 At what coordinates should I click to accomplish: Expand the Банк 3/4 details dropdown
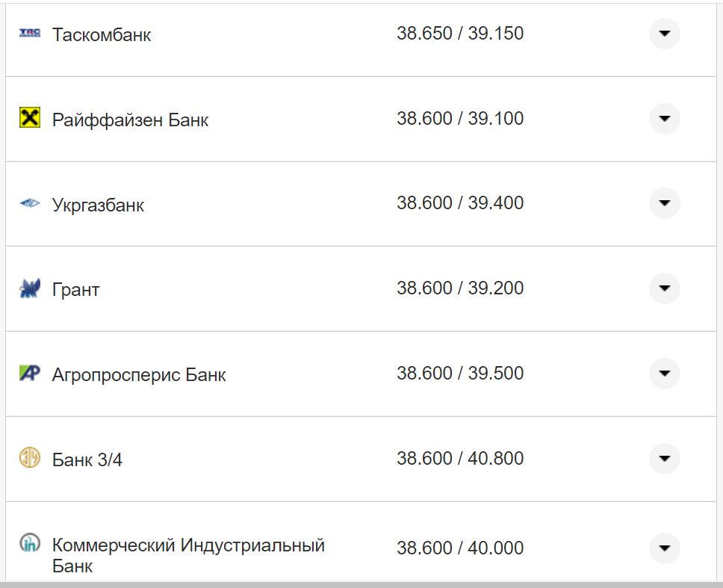pos(664,458)
